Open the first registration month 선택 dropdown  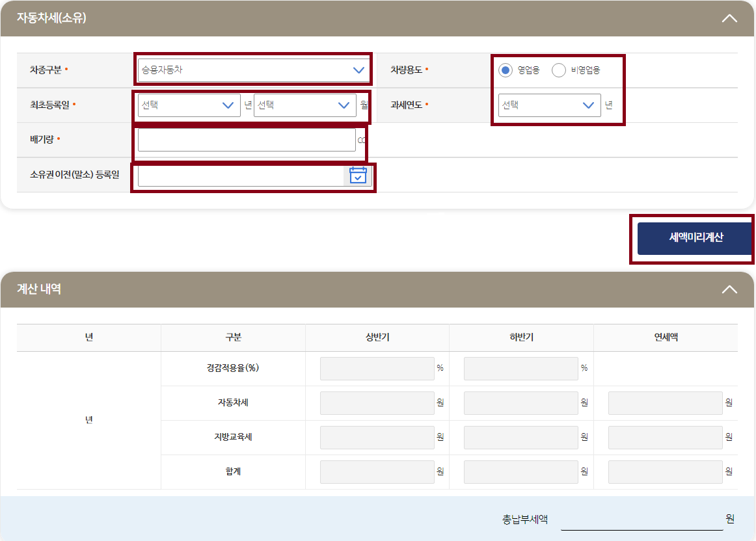(x=304, y=105)
